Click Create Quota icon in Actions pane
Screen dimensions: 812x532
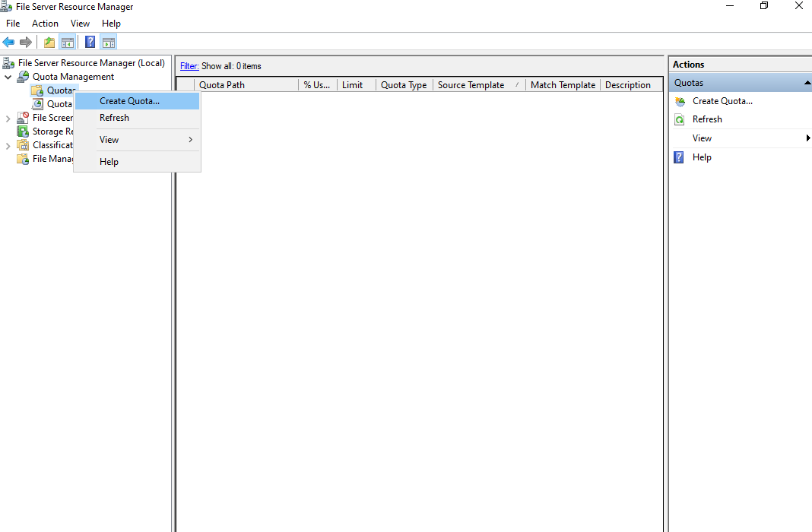pos(680,101)
